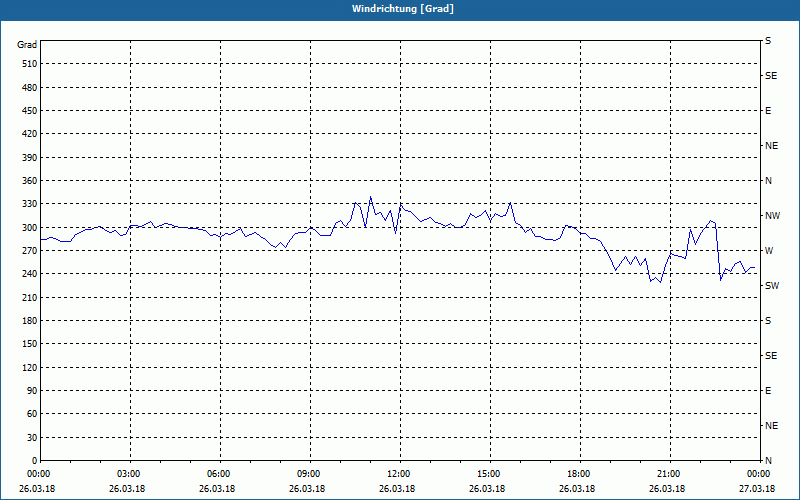Click the 21:00 time label
Image resolution: width=800 pixels, height=500 pixels.
click(x=669, y=474)
